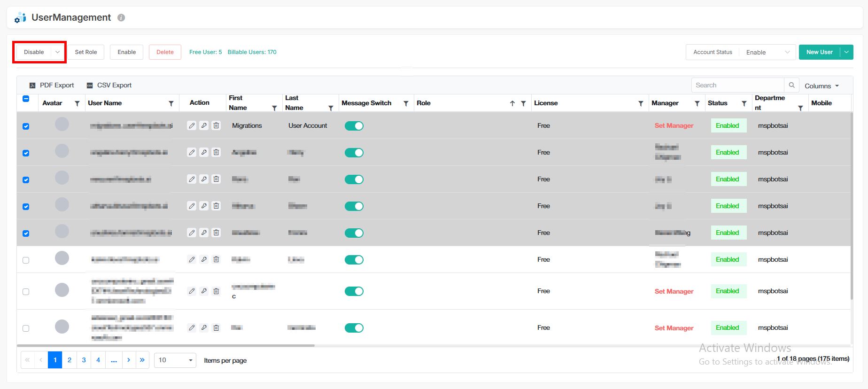Go to page 2
Viewport: 868px width, 389px height.
point(70,360)
